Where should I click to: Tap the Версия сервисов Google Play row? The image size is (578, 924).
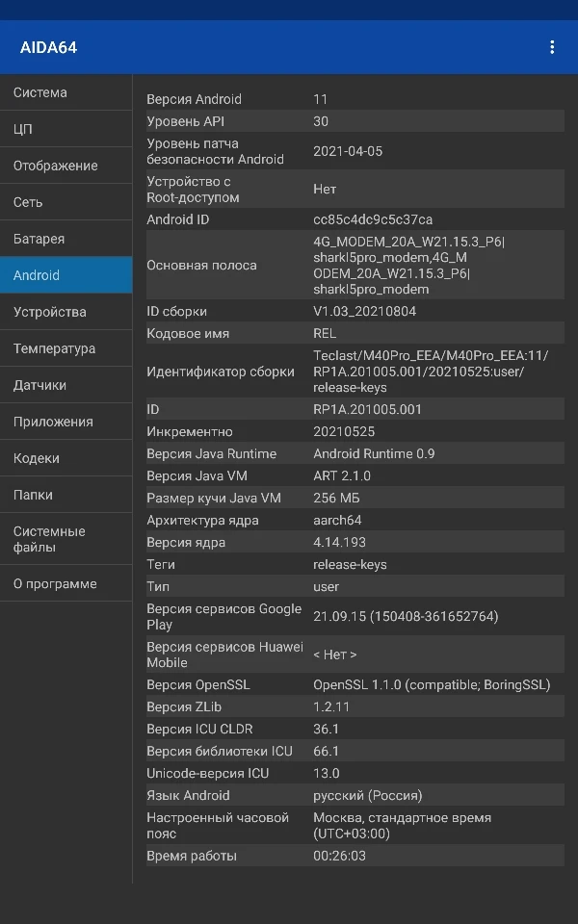pyautogui.click(x=355, y=616)
